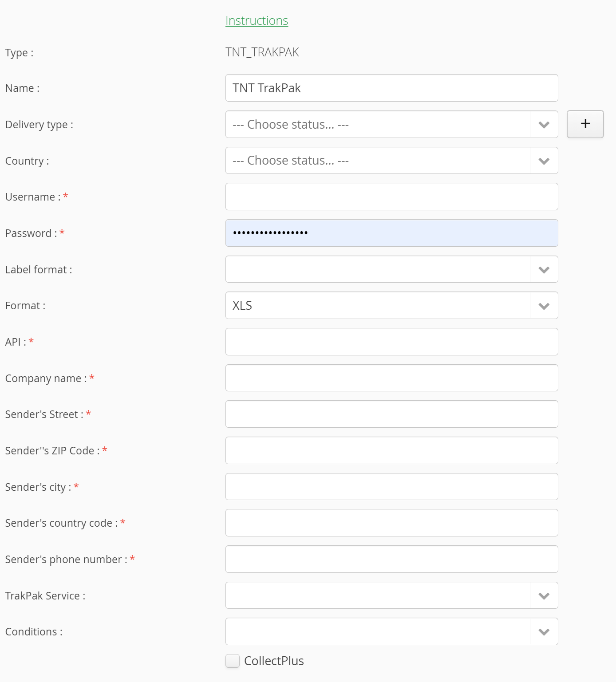The height and width of the screenshot is (682, 616).
Task: Focus the Company name field
Action: tap(391, 378)
